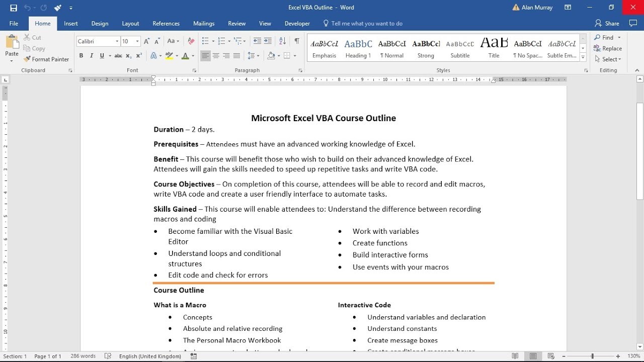644x362 pixels.
Task: Toggle show/hide paragraph marks
Action: (297, 41)
